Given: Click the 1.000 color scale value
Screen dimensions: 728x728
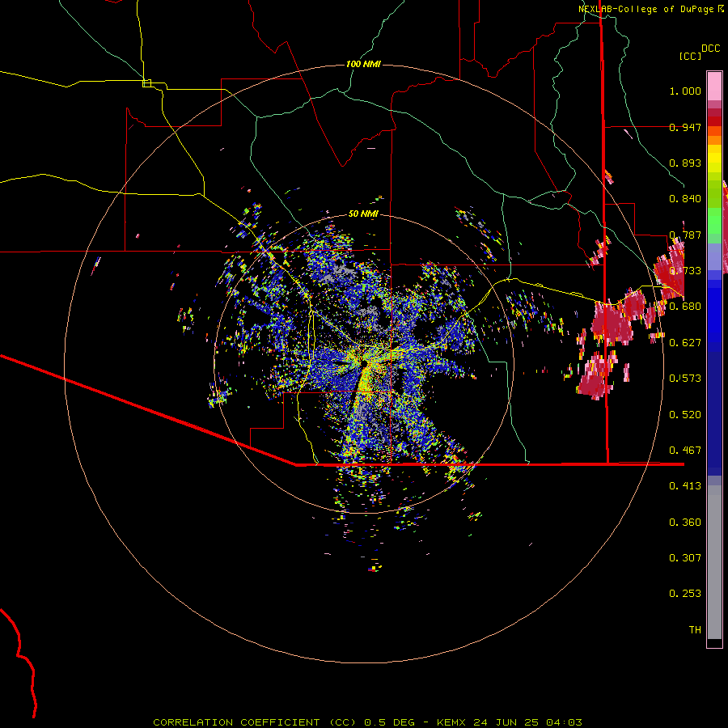Looking at the screenshot, I should 685,91.
